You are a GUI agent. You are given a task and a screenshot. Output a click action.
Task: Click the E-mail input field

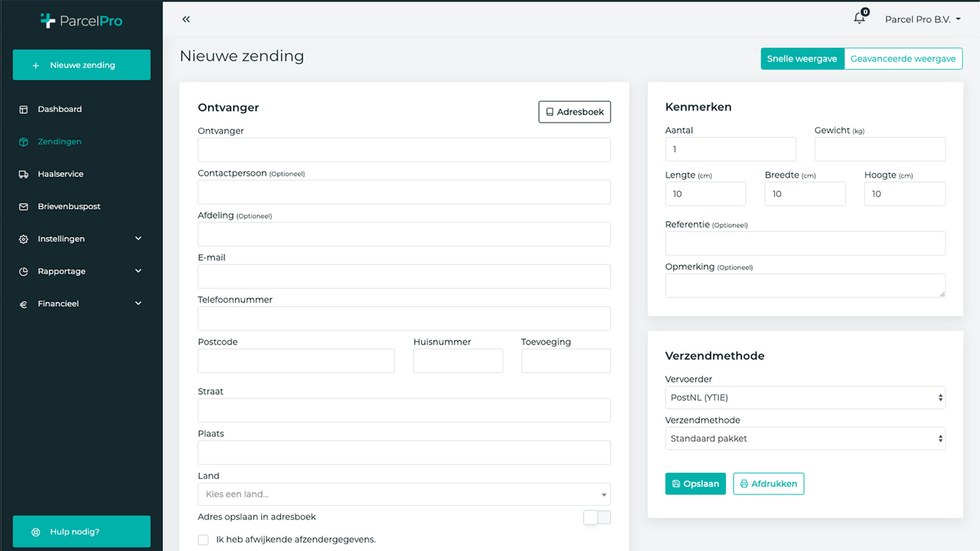click(404, 276)
